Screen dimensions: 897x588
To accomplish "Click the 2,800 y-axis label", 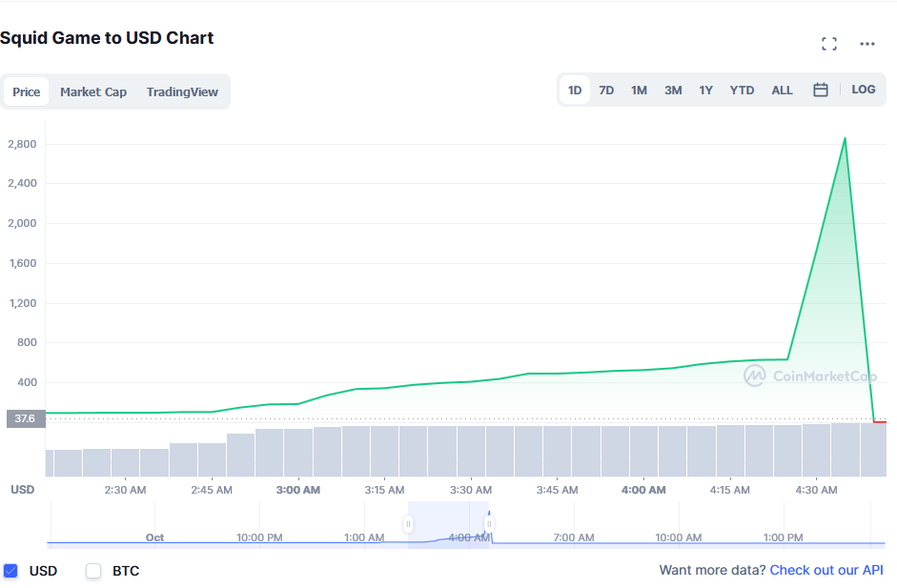I will (x=22, y=144).
